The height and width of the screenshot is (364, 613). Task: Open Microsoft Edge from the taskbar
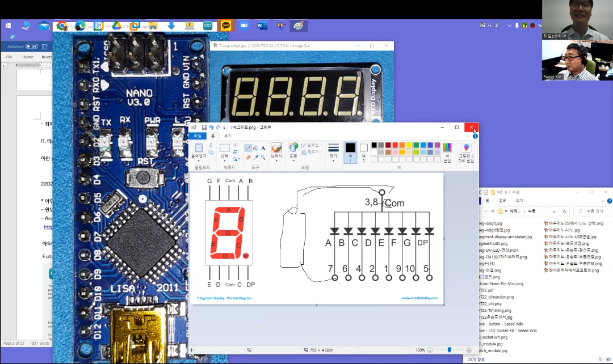[80, 26]
